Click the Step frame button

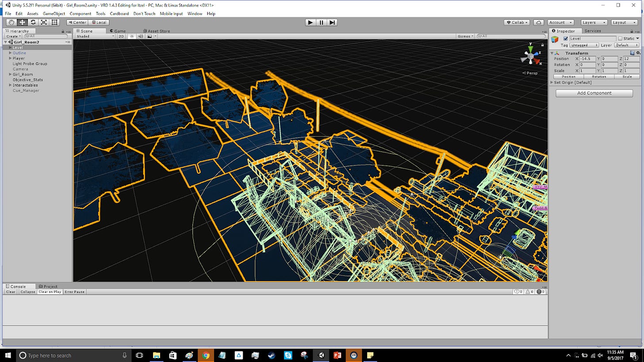(332, 23)
